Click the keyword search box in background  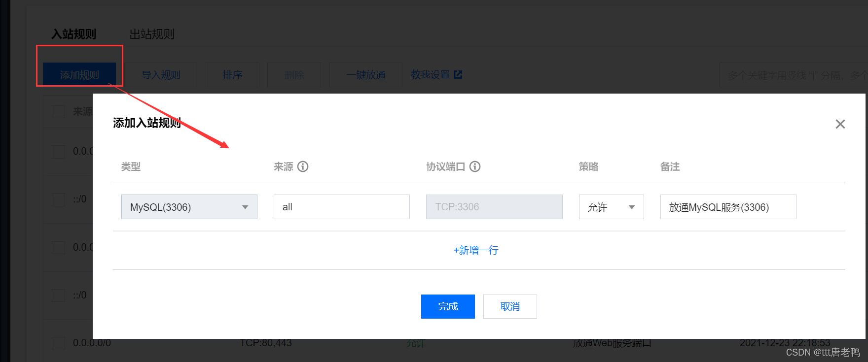793,75
